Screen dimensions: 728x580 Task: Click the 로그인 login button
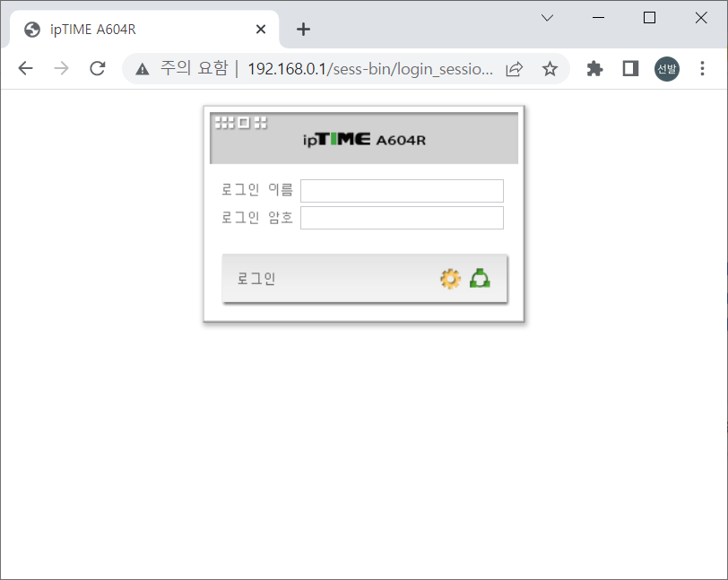pyautogui.click(x=365, y=278)
